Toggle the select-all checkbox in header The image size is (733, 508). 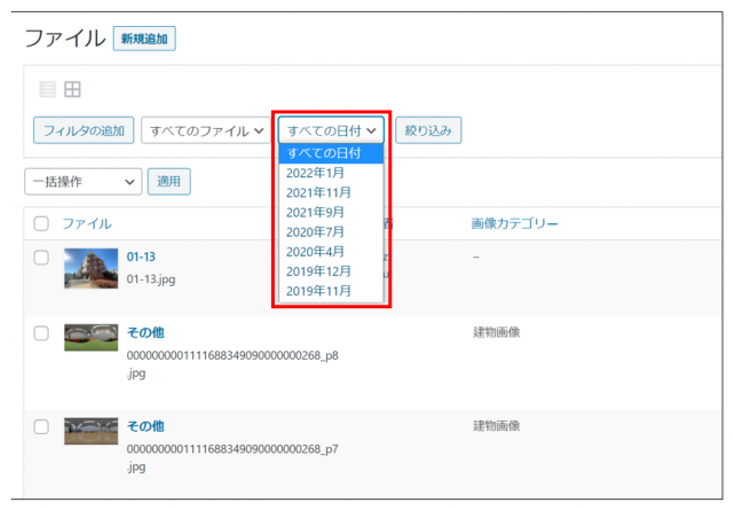[41, 224]
